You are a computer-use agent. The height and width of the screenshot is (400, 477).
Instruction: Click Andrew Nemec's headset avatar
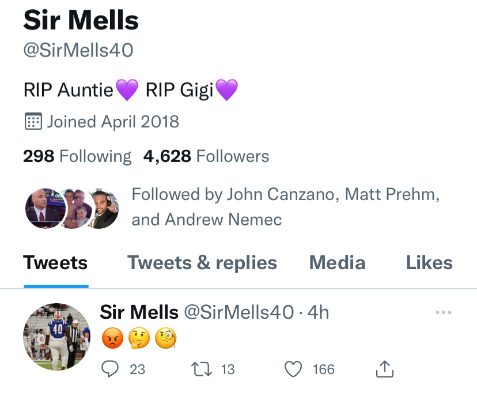click(103, 208)
